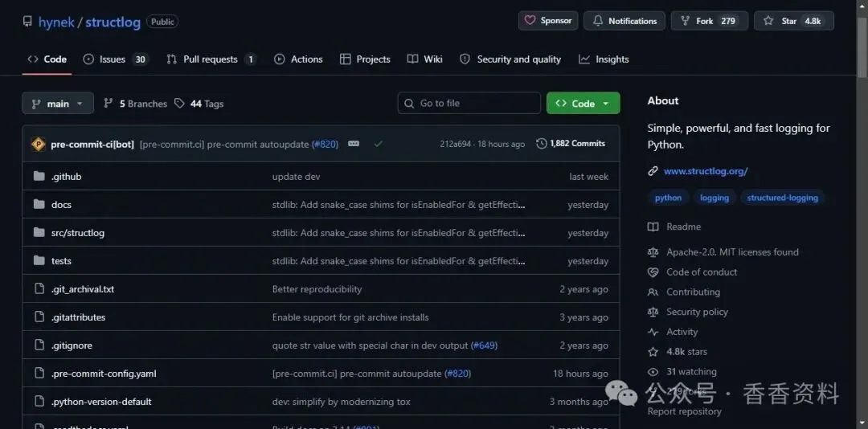This screenshot has width=868, height=429.
Task: Open Security and quality tab
Action: pos(510,59)
